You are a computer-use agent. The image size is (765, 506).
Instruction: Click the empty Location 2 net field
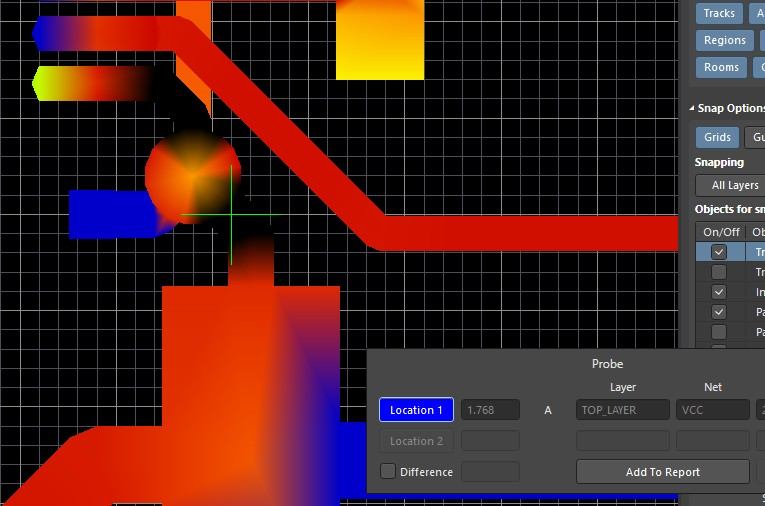click(713, 441)
